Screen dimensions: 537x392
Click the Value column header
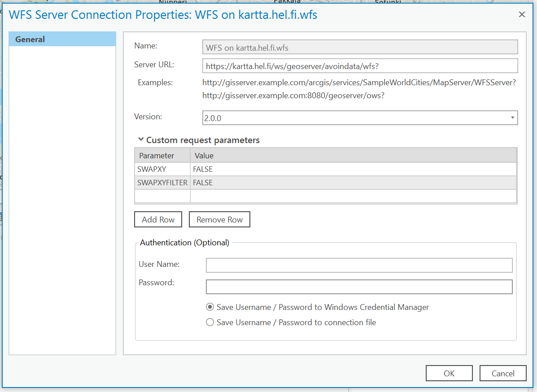(x=204, y=155)
